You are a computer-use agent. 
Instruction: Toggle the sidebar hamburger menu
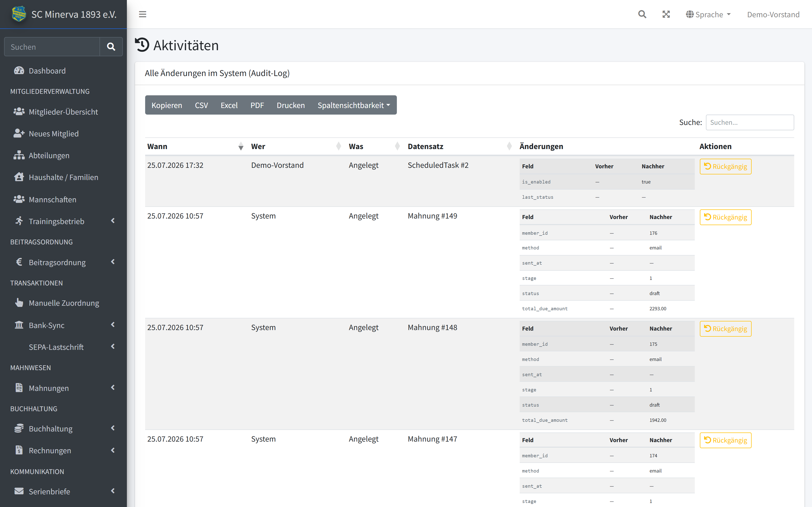click(143, 14)
